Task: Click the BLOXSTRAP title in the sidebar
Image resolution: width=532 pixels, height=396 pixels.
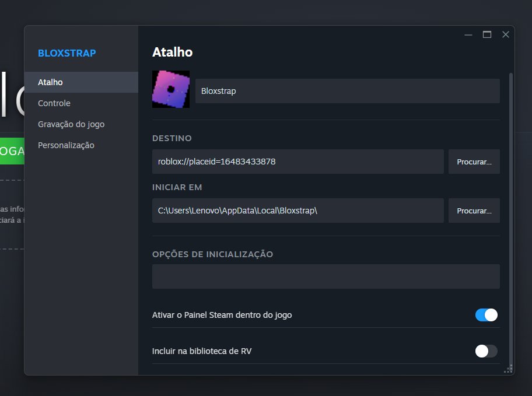Action: point(67,53)
